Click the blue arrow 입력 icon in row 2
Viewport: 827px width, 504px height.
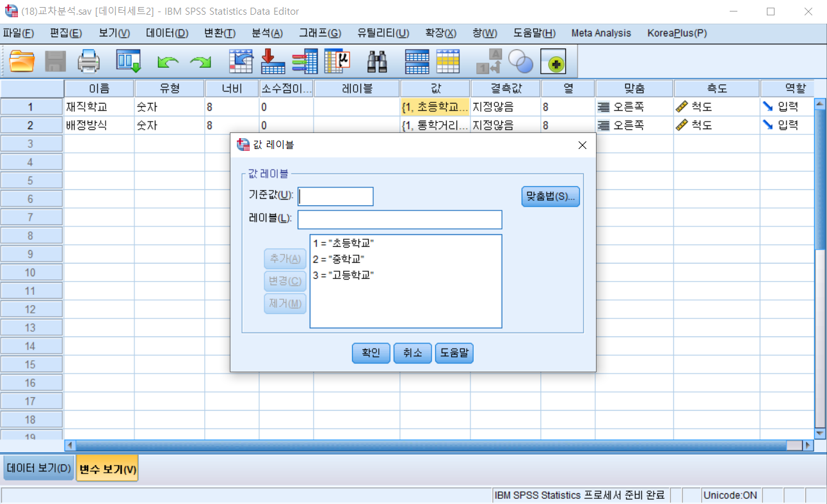pos(768,125)
